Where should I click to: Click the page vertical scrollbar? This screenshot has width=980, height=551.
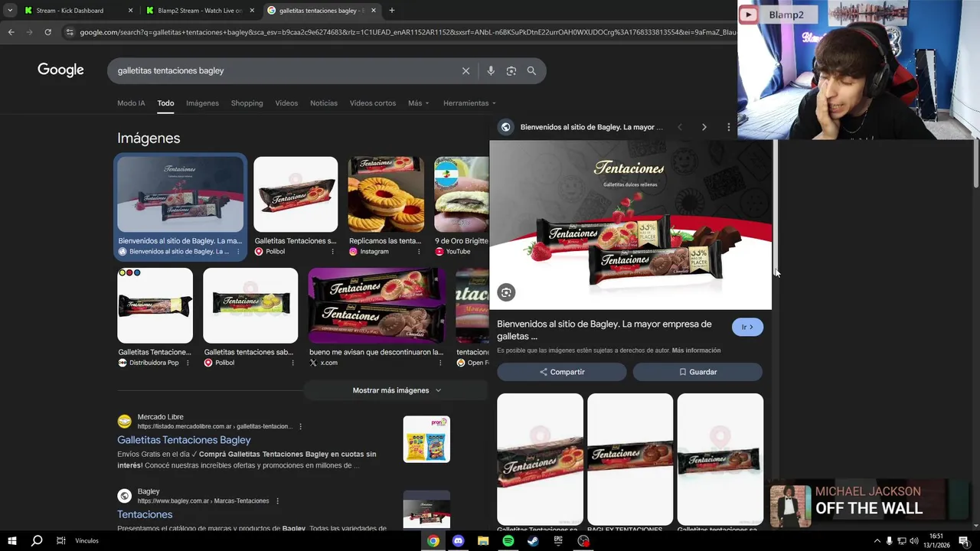[975, 165]
